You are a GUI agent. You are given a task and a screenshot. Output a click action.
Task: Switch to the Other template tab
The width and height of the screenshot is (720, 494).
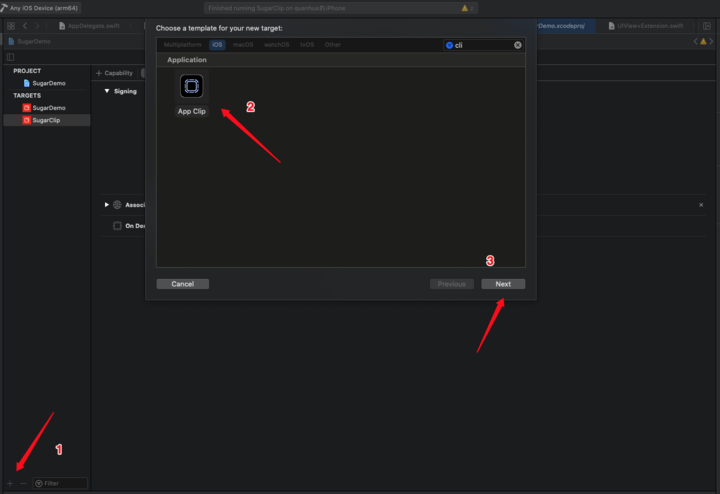332,45
